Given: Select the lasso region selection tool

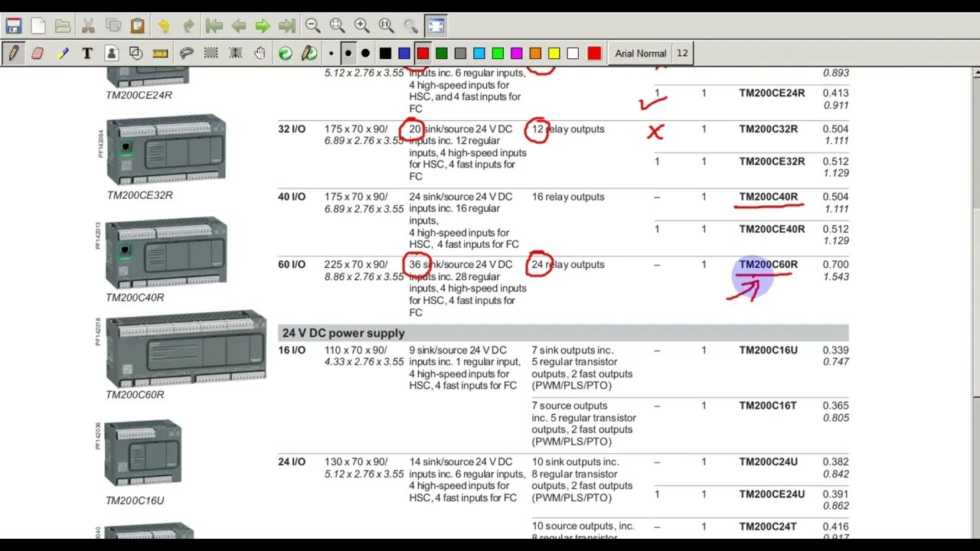Looking at the screenshot, I should tap(186, 53).
